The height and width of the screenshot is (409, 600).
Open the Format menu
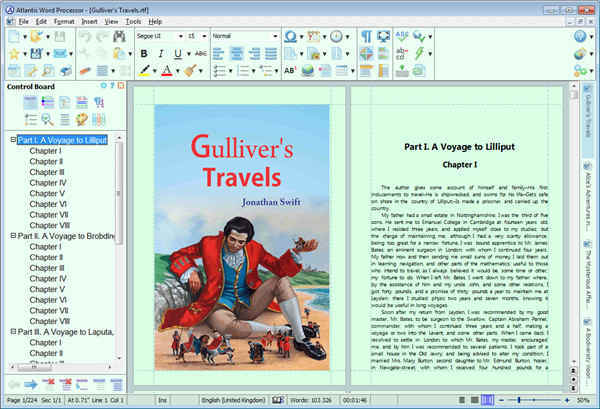pyautogui.click(x=64, y=21)
